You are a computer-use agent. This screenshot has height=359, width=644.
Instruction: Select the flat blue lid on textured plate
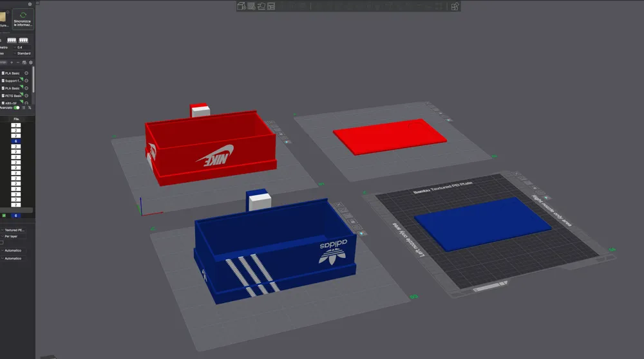pyautogui.click(x=482, y=224)
